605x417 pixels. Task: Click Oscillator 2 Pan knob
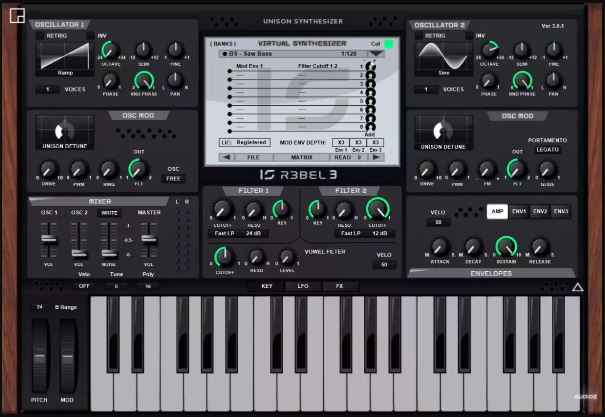coord(554,81)
